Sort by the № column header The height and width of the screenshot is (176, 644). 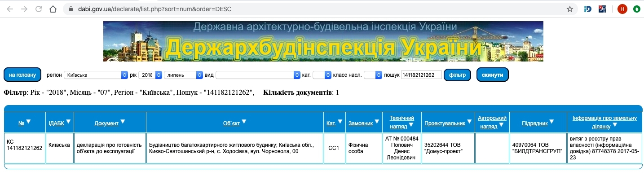point(21,123)
